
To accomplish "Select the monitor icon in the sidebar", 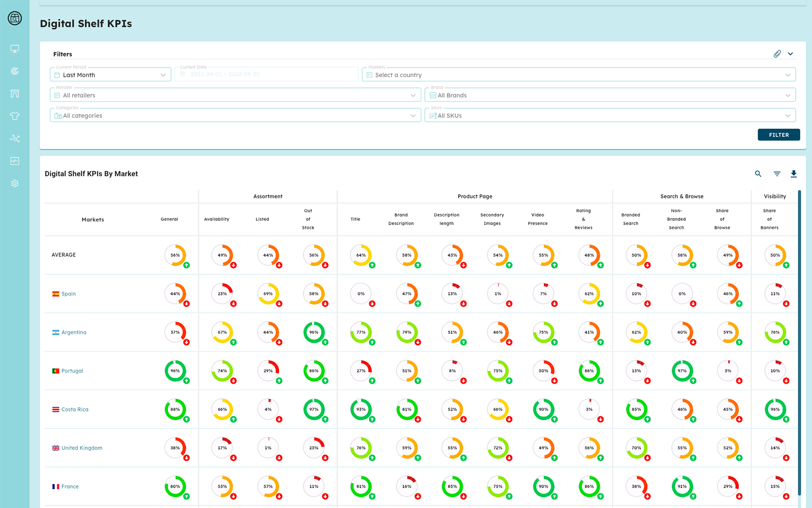I will pyautogui.click(x=14, y=48).
